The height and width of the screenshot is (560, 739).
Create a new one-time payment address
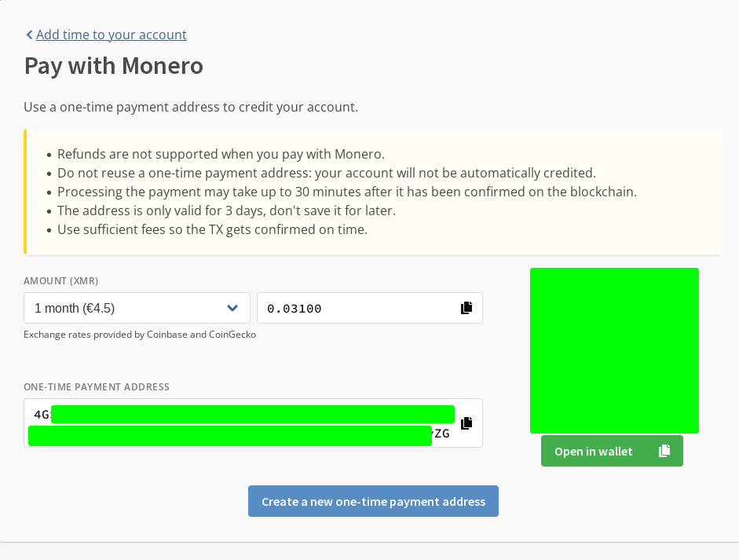(373, 501)
